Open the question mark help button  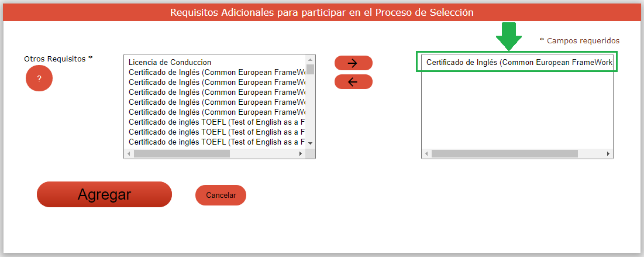(x=39, y=78)
